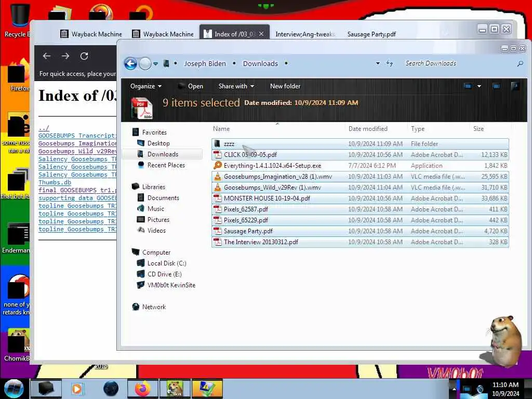Open the Documents library
The height and width of the screenshot is (399, 532).
tap(163, 198)
